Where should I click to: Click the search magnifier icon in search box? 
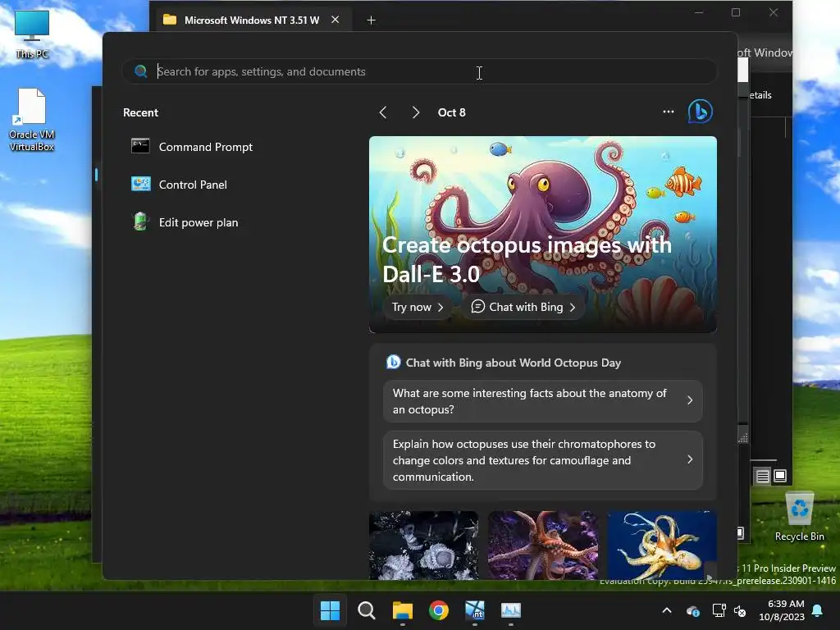tap(141, 71)
